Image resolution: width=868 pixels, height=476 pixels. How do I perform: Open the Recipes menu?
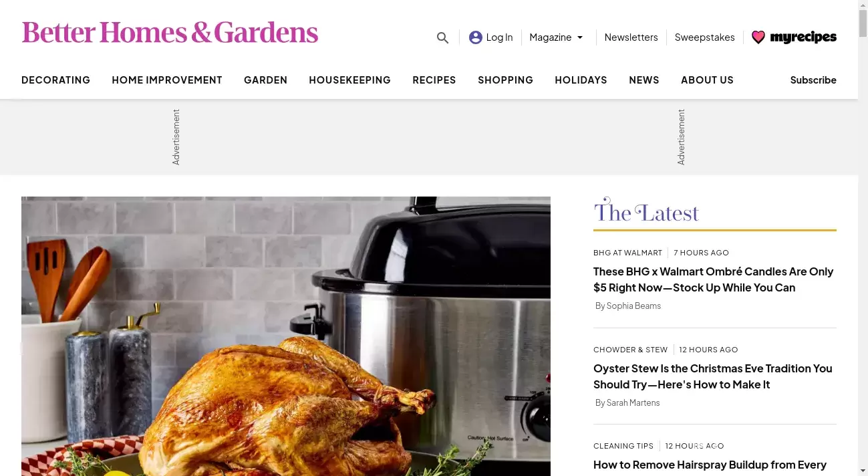click(x=434, y=80)
